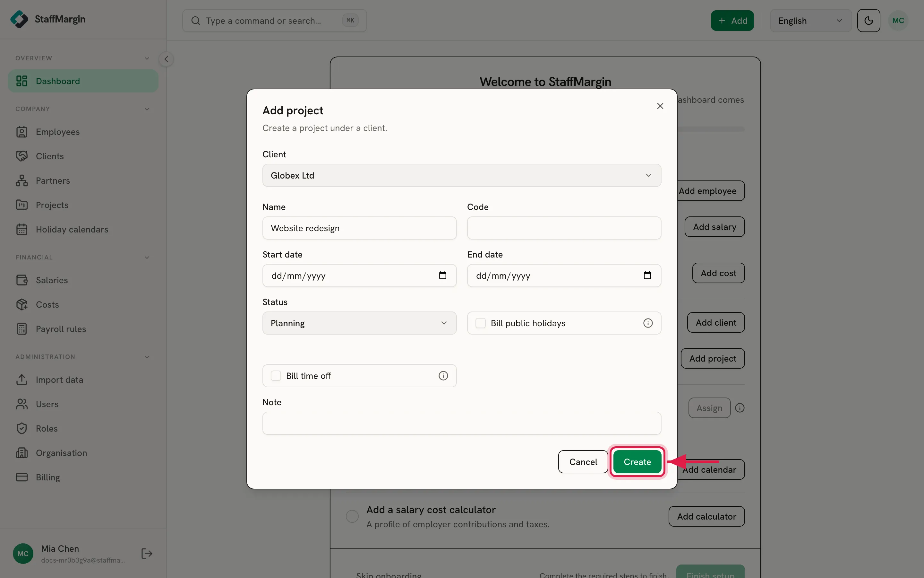Screen dimensions: 924x578
Task: Click the search magnifier icon
Action: (x=195, y=21)
